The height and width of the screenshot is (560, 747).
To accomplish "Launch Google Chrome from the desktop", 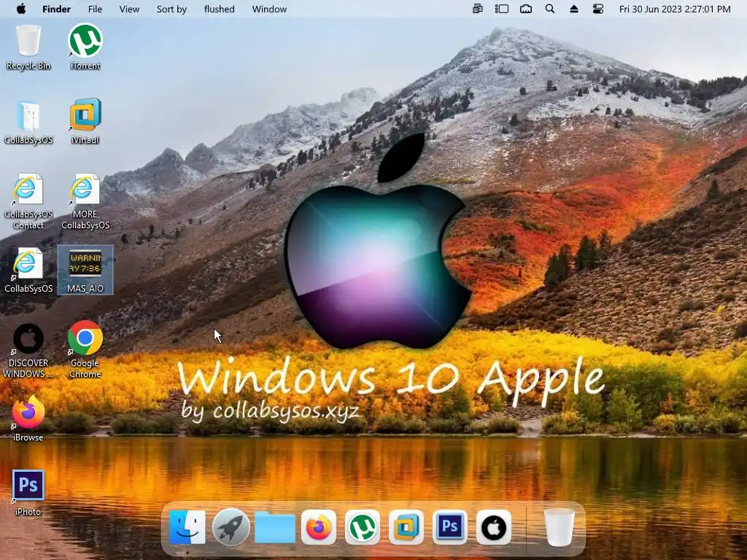I will (x=85, y=349).
